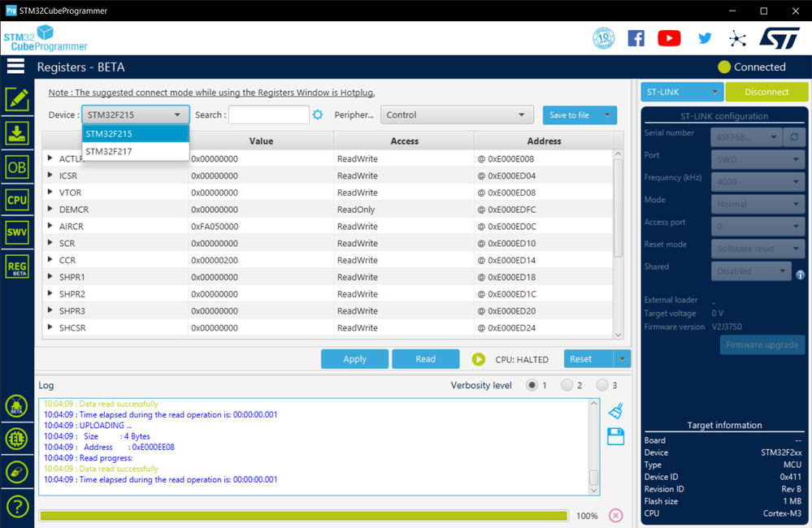Choose STM32F217 from device list
The height and width of the screenshot is (528, 812).
[136, 151]
